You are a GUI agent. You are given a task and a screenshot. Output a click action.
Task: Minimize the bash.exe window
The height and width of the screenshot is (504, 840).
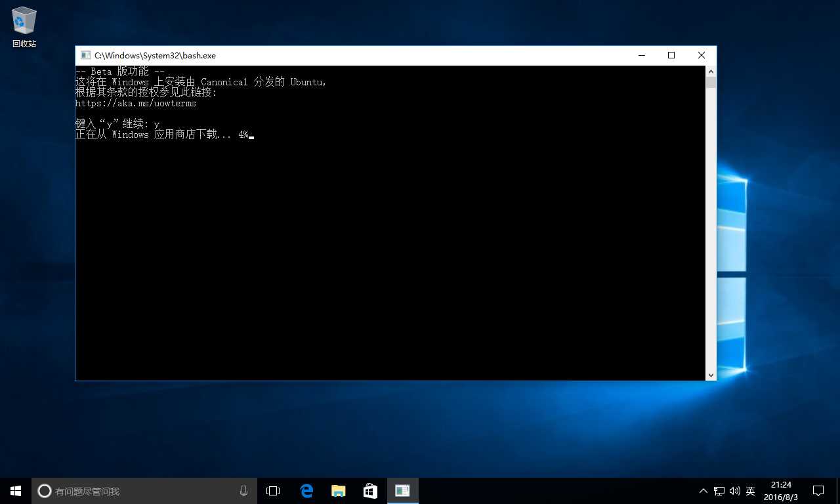[641, 56]
